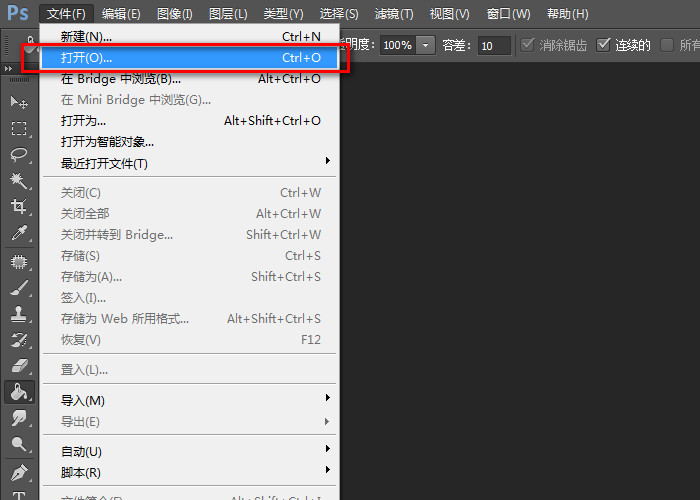The width and height of the screenshot is (700, 500).
Task: Expand the 最近打开文件(T) submenu
Action: [x=189, y=163]
